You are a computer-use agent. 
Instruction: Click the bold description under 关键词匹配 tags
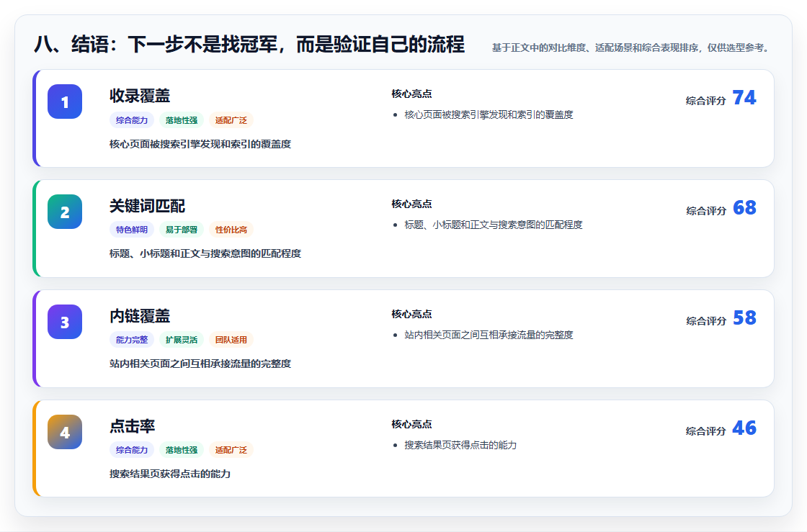(205, 253)
